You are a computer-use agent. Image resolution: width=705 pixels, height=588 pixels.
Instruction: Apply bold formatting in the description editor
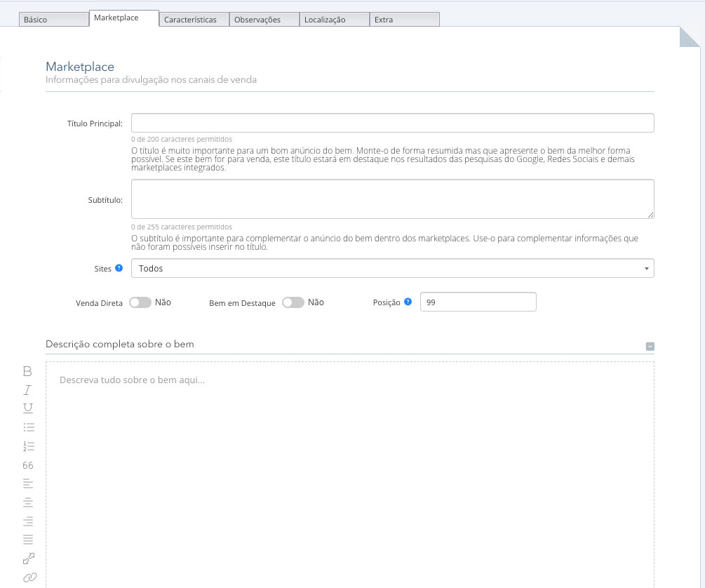[x=27, y=370]
